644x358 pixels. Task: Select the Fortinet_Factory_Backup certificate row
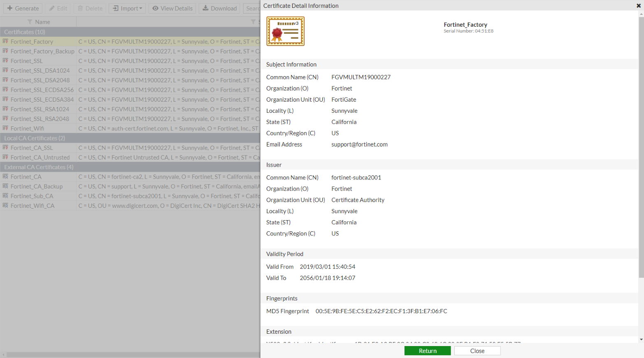click(130, 51)
